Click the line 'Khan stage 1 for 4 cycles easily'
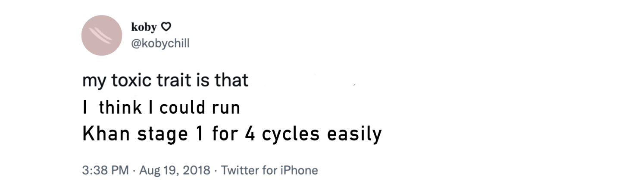This screenshot has height=191, width=644. [x=232, y=134]
